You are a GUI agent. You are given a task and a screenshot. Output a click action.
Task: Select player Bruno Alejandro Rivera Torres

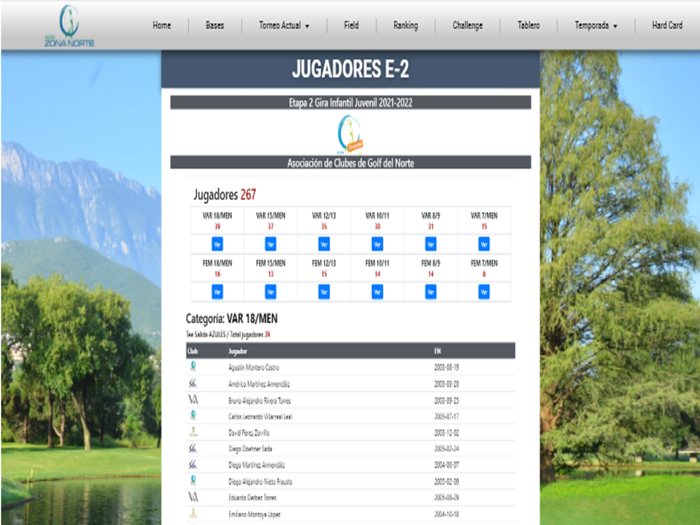259,401
